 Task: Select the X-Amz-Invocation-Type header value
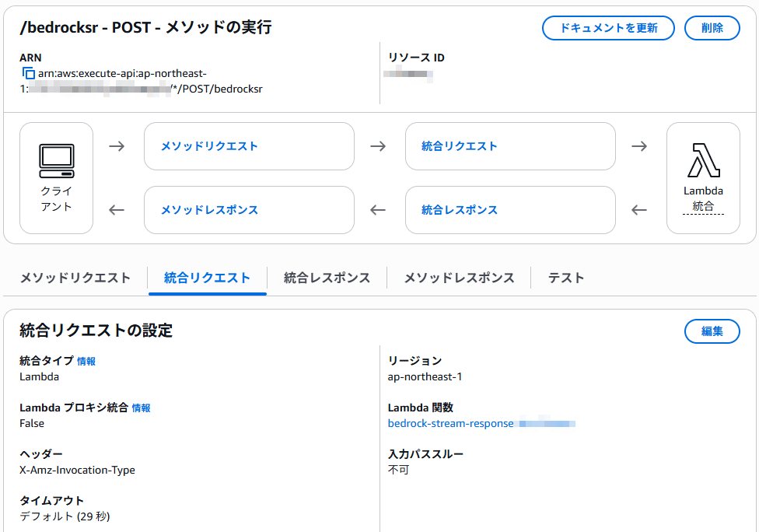point(78,470)
